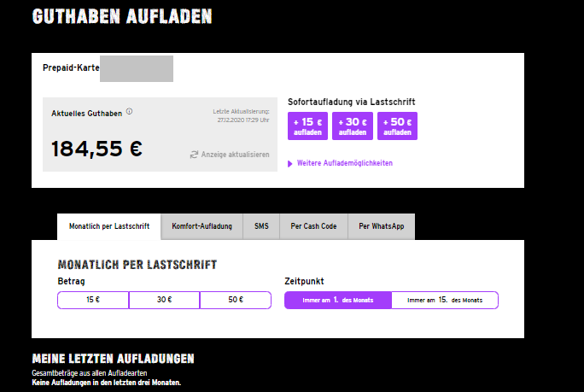Image resolution: width=584 pixels, height=392 pixels.
Task: Click the purple triangle before Weitere Auflademöglichkeiten
Action: click(x=290, y=164)
